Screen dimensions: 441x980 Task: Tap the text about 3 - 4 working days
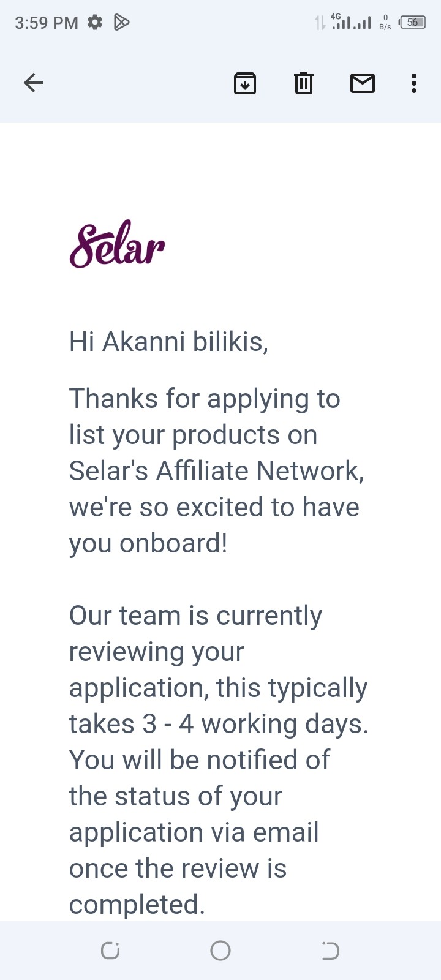tap(218, 723)
